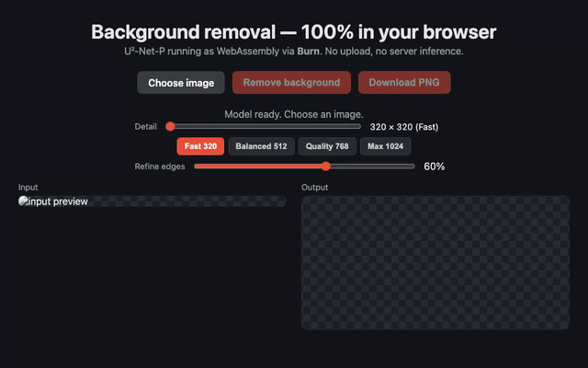Click the Refine edges slider handle
This screenshot has width=588, height=368.
click(326, 166)
